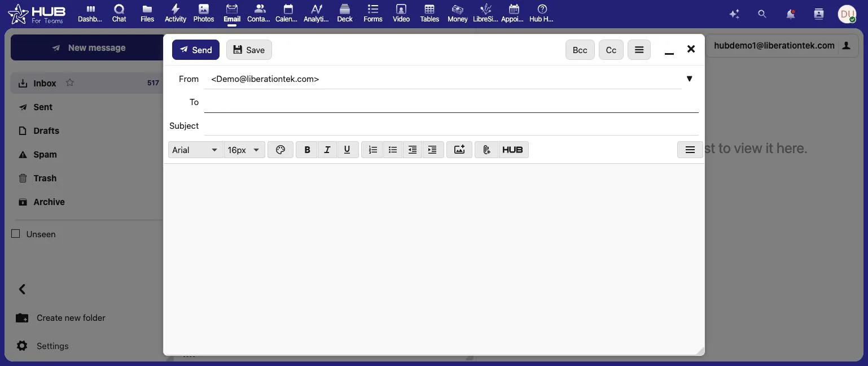The image size is (868, 366).
Task: Open the Photos app
Action: 204,14
